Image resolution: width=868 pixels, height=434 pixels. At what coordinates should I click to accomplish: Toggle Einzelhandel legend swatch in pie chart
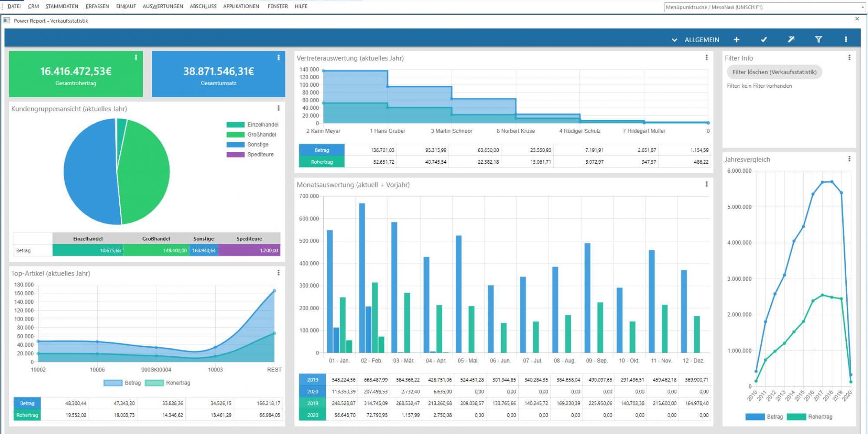(235, 125)
